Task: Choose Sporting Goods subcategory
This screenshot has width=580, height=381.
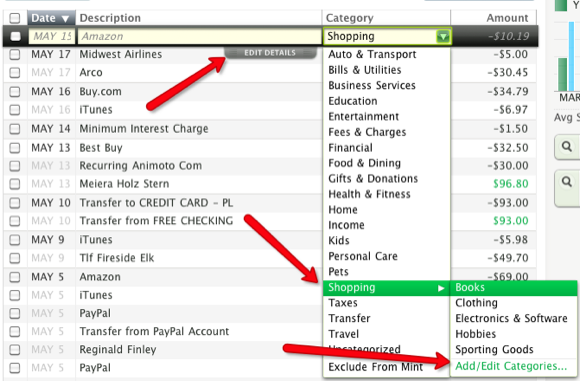Action: pyautogui.click(x=494, y=350)
